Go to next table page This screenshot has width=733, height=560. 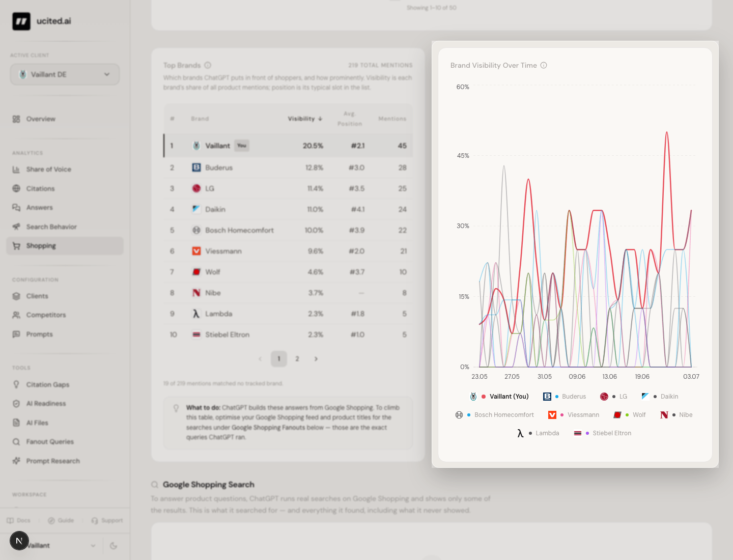(316, 359)
